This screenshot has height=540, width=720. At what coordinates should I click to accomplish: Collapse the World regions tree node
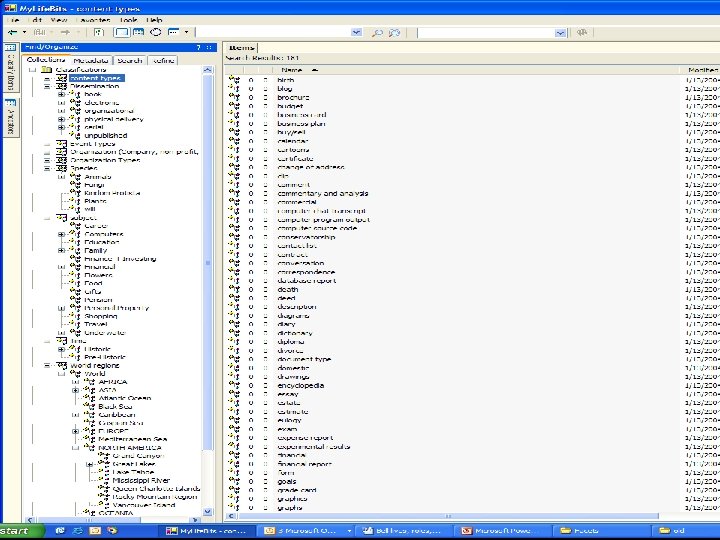click(47, 366)
